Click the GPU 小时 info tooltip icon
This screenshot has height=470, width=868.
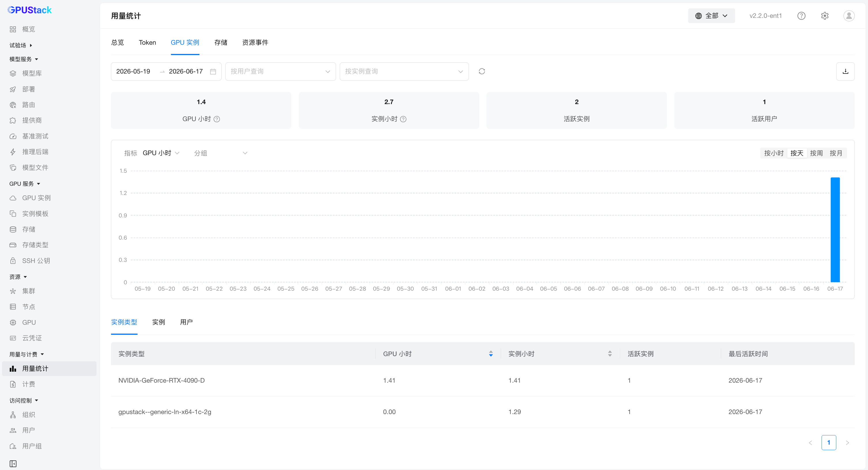(x=217, y=119)
